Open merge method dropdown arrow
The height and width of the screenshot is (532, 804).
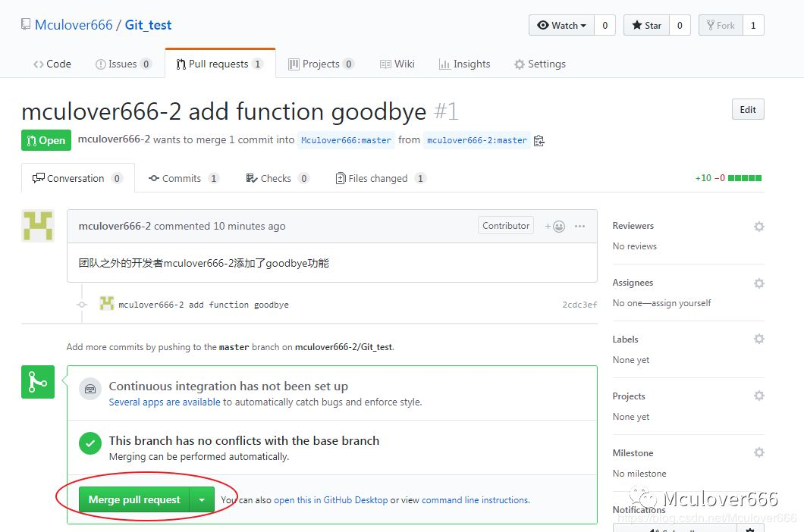coord(201,500)
